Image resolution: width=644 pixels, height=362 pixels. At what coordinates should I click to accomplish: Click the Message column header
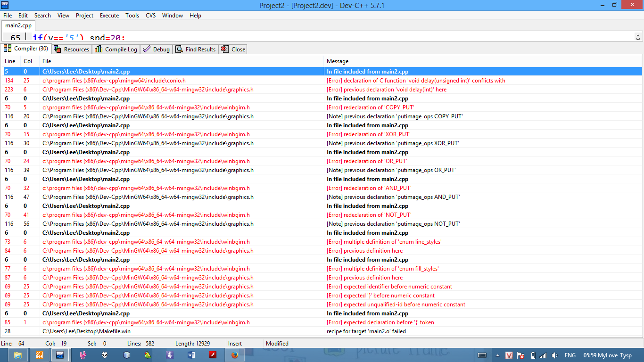pyautogui.click(x=338, y=61)
